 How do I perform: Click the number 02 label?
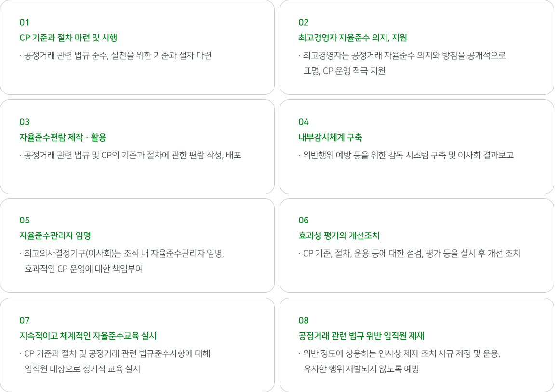304,23
